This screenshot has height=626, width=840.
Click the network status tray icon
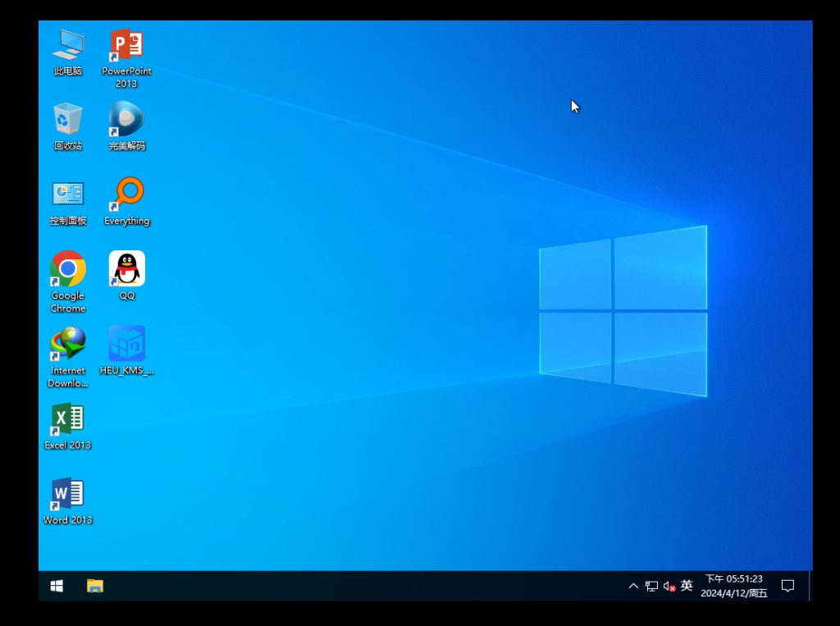pos(651,586)
